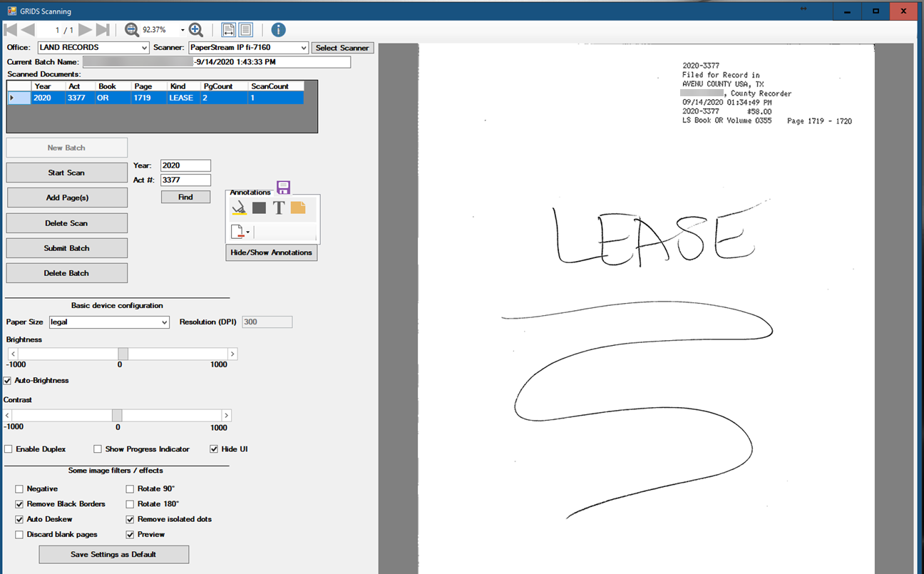
Task: Select the highlighter annotation tool
Action: [x=240, y=208]
